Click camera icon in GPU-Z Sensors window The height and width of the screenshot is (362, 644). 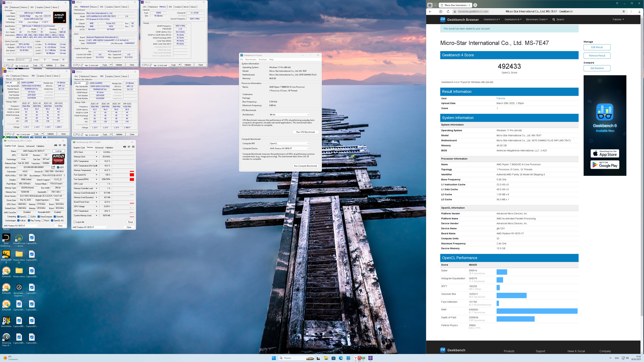(x=124, y=147)
